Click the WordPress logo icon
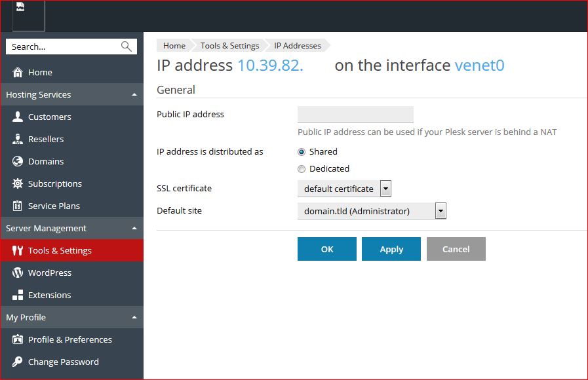This screenshot has height=380, width=588. (x=18, y=273)
